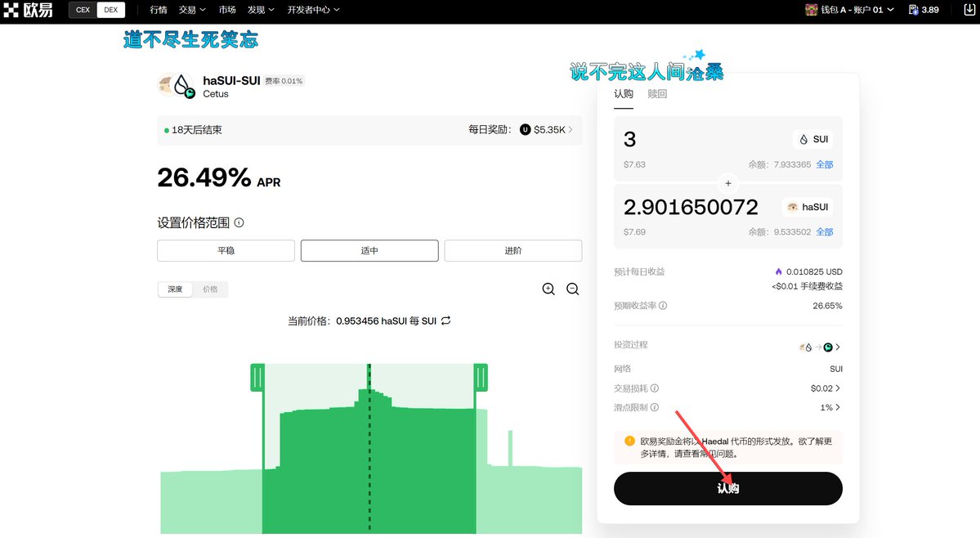980x538 pixels.
Task: Switch the chart to 价格 view
Action: 210,289
